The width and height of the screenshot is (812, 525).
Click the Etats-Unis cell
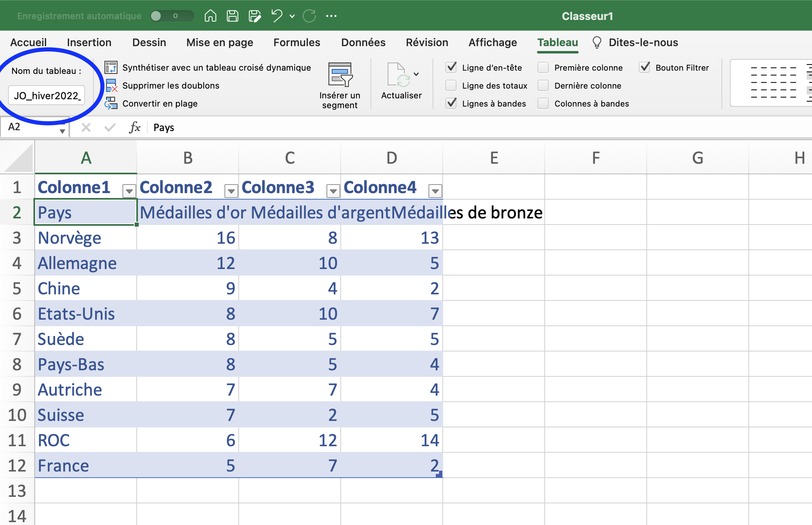point(86,314)
